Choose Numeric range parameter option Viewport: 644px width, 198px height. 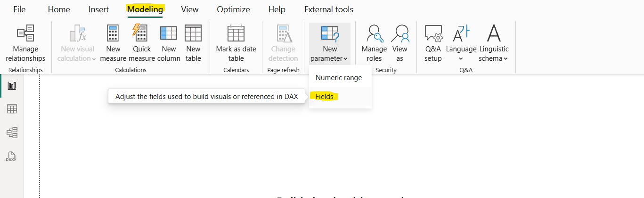(339, 78)
